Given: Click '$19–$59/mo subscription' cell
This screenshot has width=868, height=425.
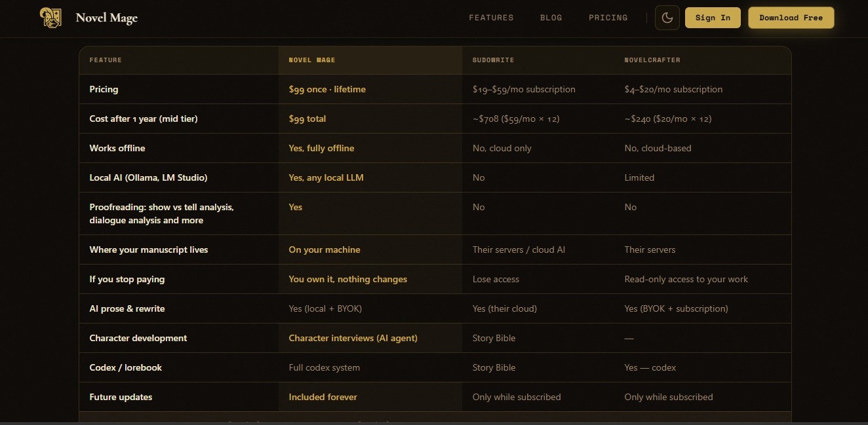Looking at the screenshot, I should coord(524,89).
